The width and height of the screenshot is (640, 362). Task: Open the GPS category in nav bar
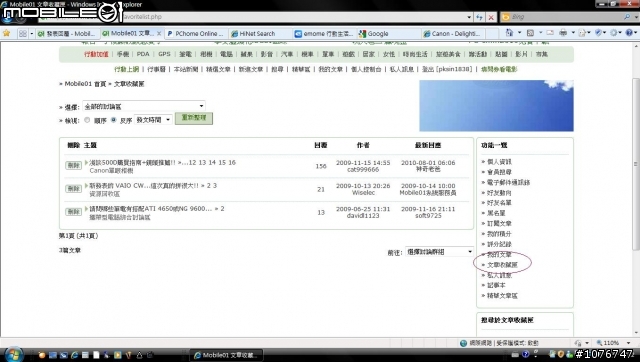point(164,54)
